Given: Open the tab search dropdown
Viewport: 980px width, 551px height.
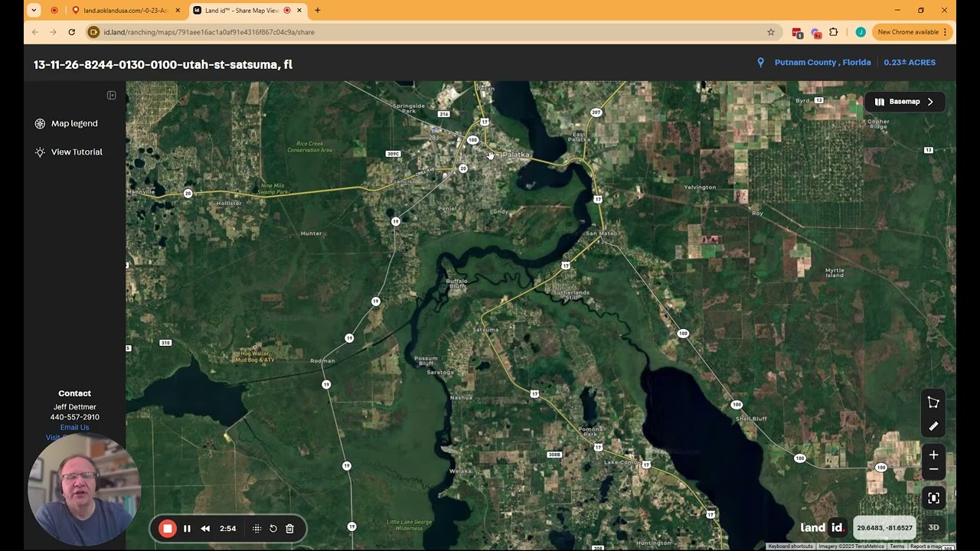Looking at the screenshot, I should pyautogui.click(x=34, y=11).
